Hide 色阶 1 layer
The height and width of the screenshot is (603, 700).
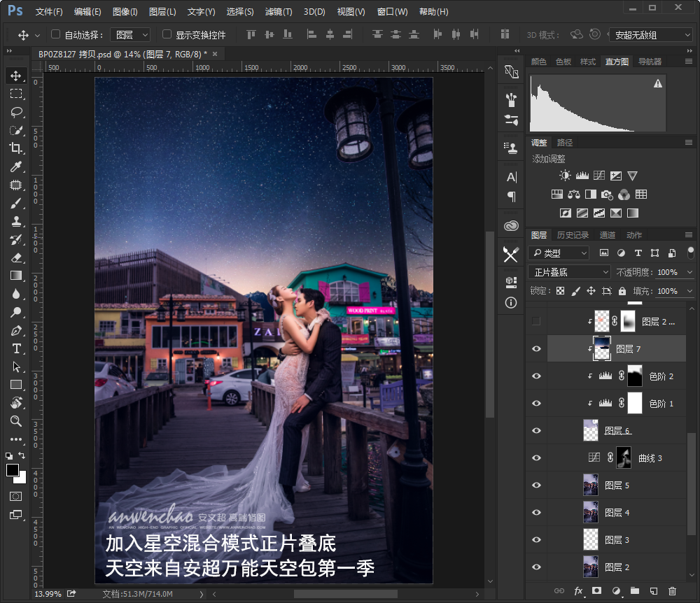click(537, 403)
